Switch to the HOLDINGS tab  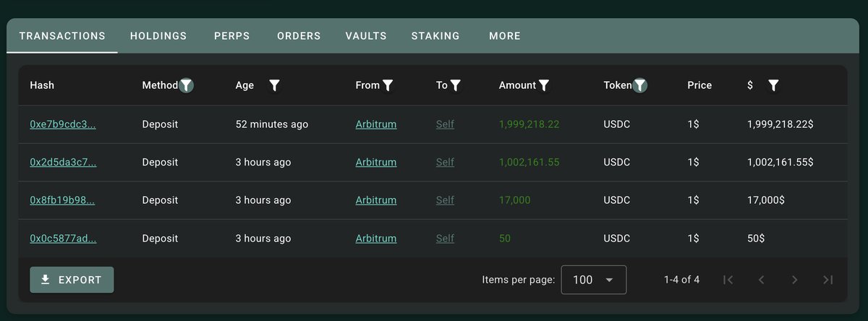pos(158,36)
